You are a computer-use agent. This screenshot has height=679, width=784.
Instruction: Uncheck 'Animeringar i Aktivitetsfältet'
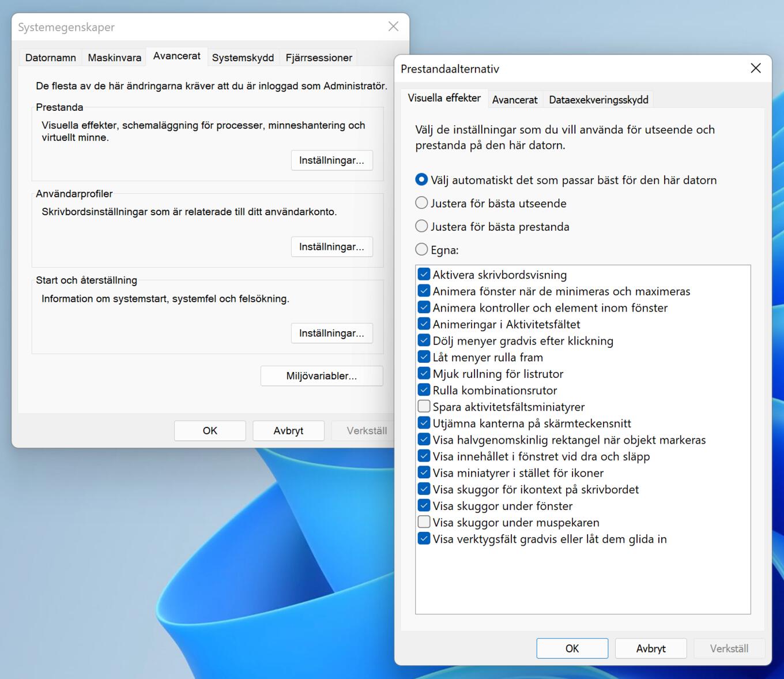coord(424,324)
